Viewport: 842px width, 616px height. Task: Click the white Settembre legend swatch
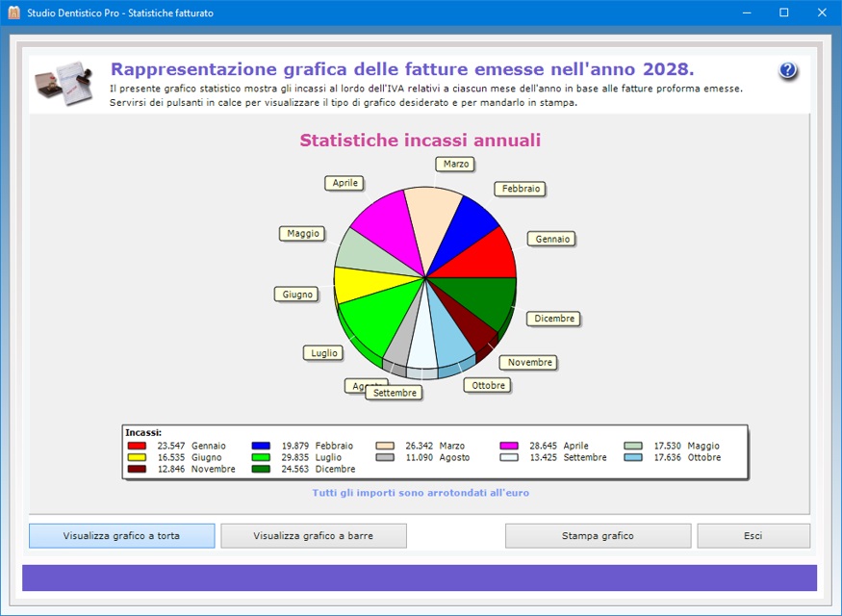click(509, 457)
